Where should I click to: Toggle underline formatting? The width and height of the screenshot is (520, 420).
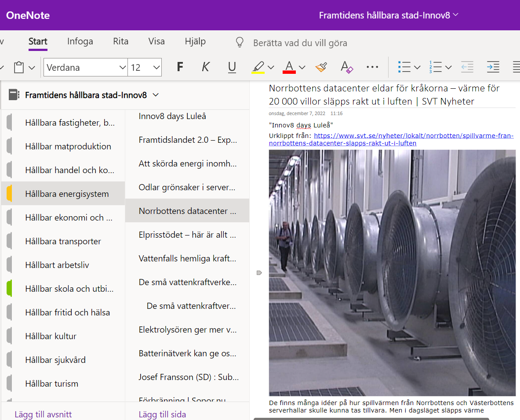[x=232, y=67]
